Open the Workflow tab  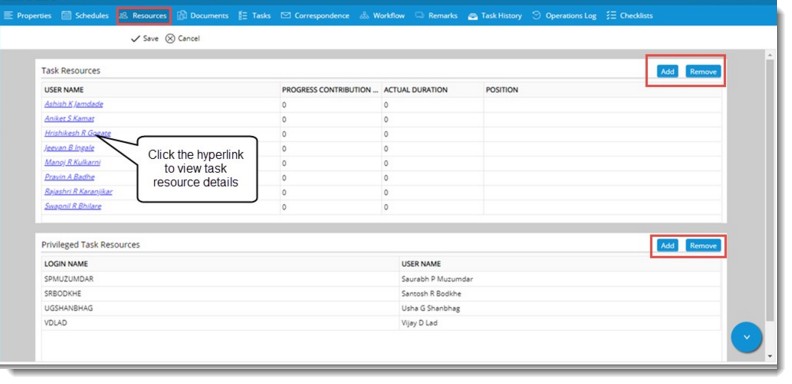point(382,16)
